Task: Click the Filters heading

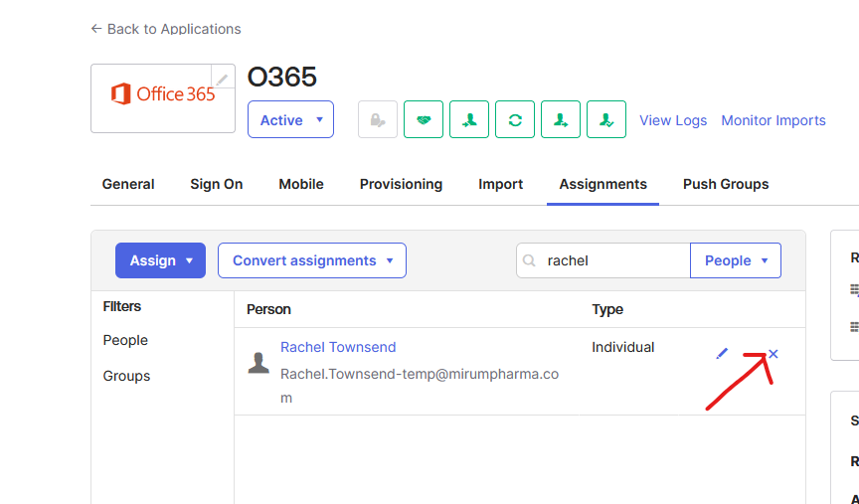Action: tap(122, 306)
